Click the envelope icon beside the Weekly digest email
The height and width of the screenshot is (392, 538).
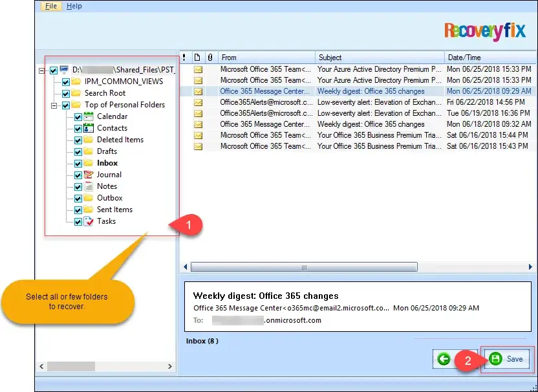[x=197, y=91]
